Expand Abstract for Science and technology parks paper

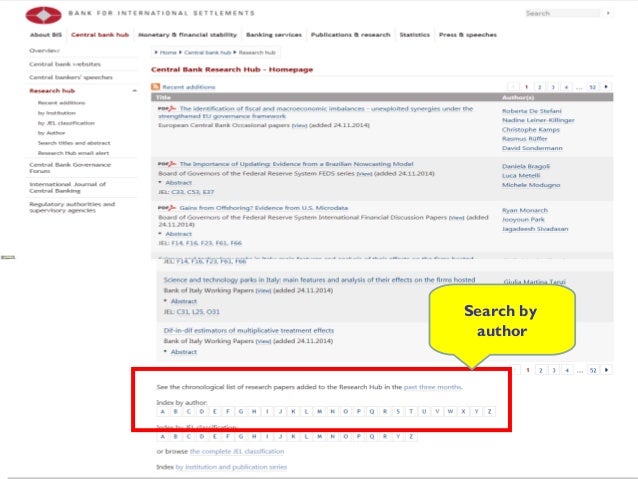tap(184, 301)
